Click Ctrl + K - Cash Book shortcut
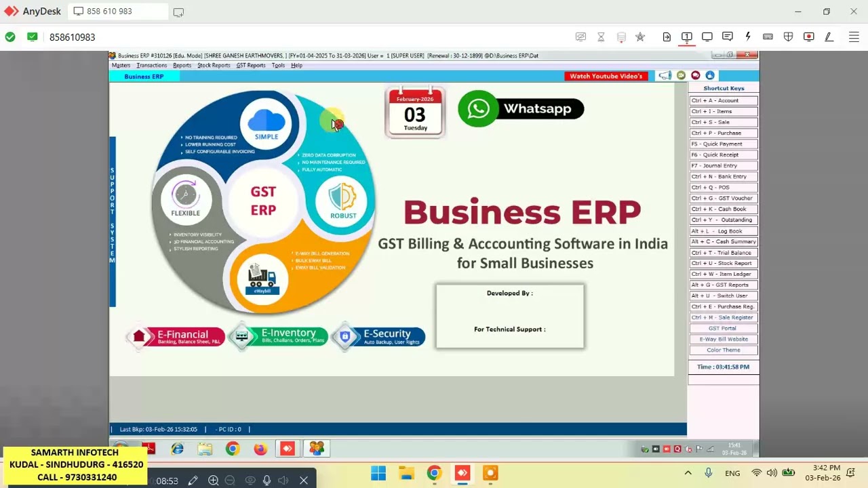 pyautogui.click(x=724, y=209)
